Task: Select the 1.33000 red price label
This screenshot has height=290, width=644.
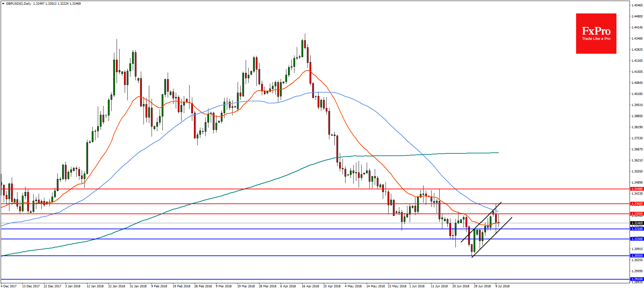Action: click(x=637, y=214)
